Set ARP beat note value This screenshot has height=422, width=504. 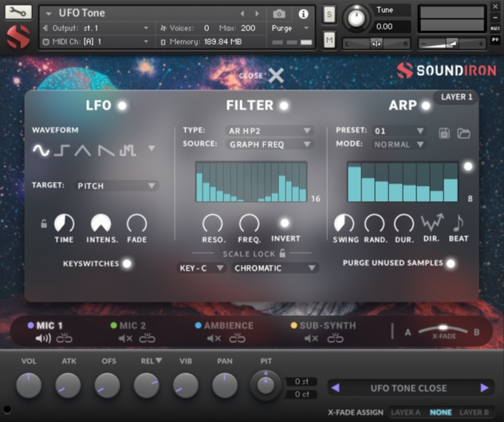click(458, 223)
